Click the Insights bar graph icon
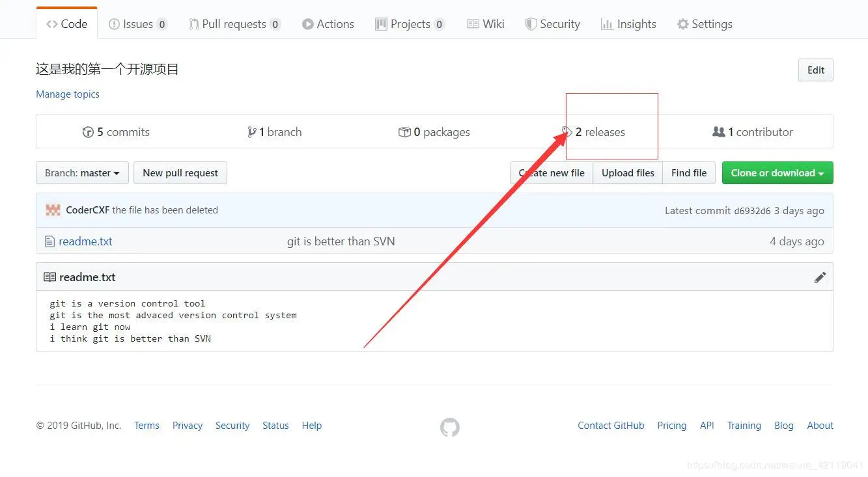This screenshot has height=477, width=868. pos(606,24)
